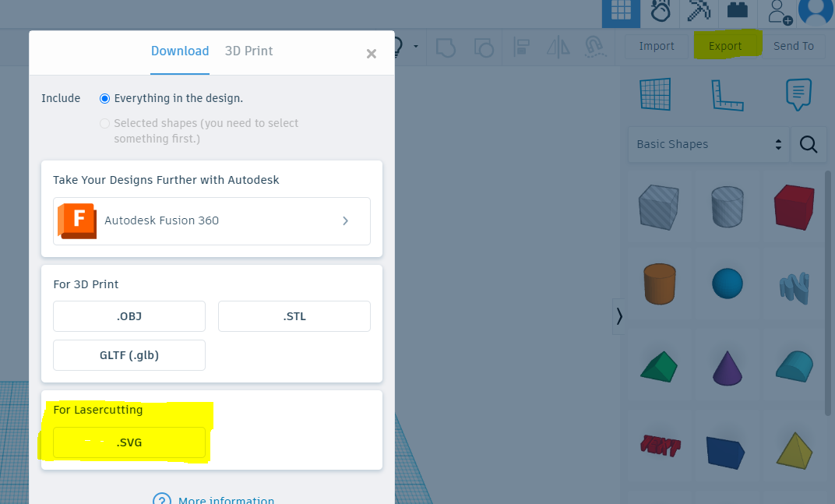
Task: Download the .SVG for lasercutting
Action: click(x=129, y=442)
